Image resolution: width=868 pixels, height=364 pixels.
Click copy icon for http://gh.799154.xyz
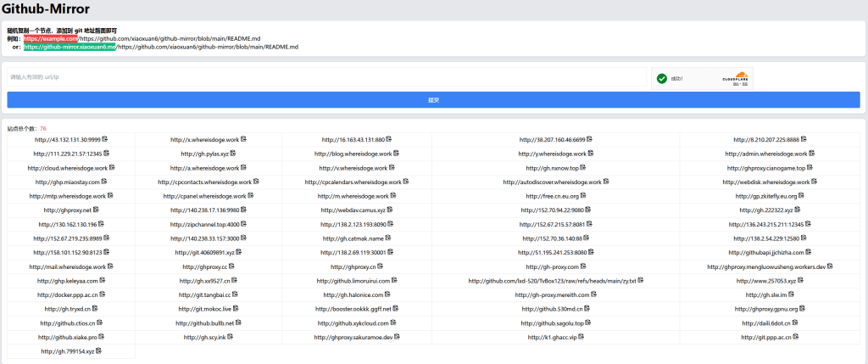(98, 350)
